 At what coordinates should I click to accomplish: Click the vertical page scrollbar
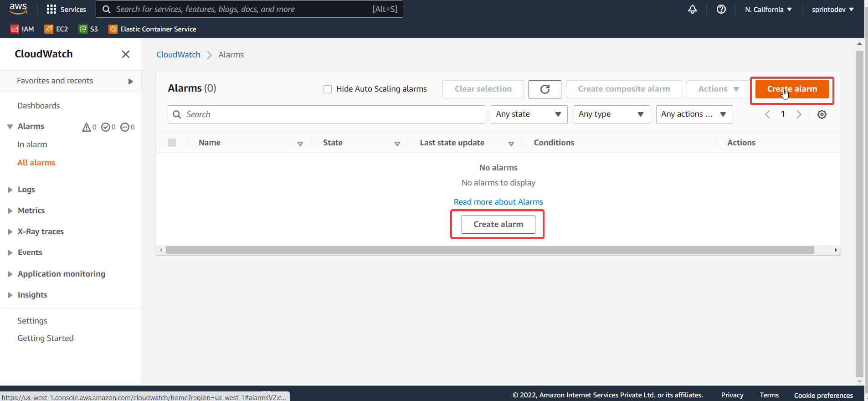859,214
